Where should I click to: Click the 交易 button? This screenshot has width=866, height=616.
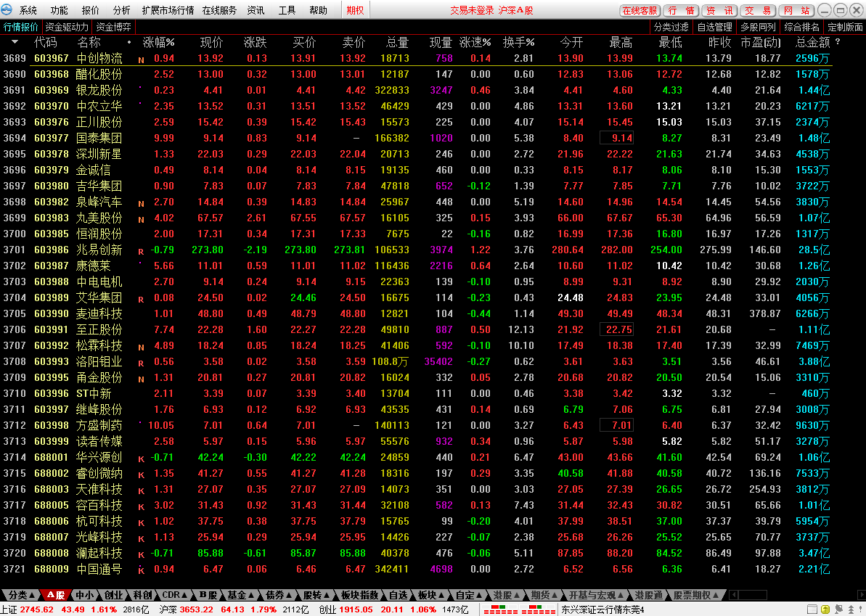(758, 10)
